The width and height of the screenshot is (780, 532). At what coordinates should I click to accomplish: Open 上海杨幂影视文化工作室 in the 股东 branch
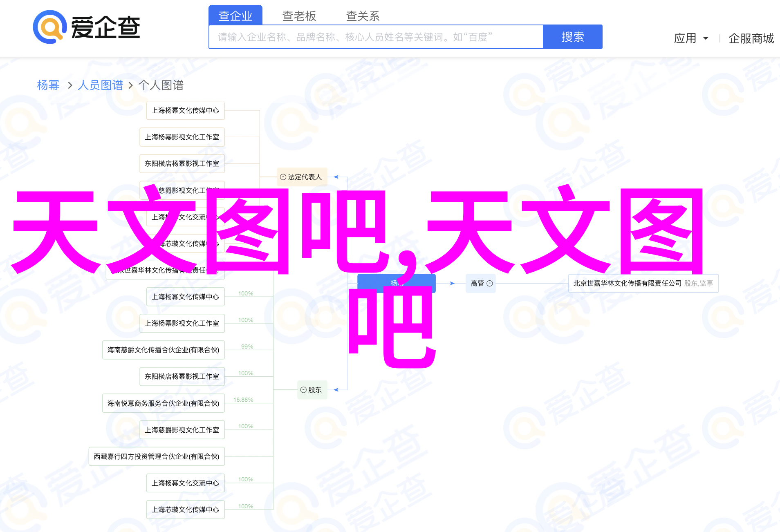(182, 323)
